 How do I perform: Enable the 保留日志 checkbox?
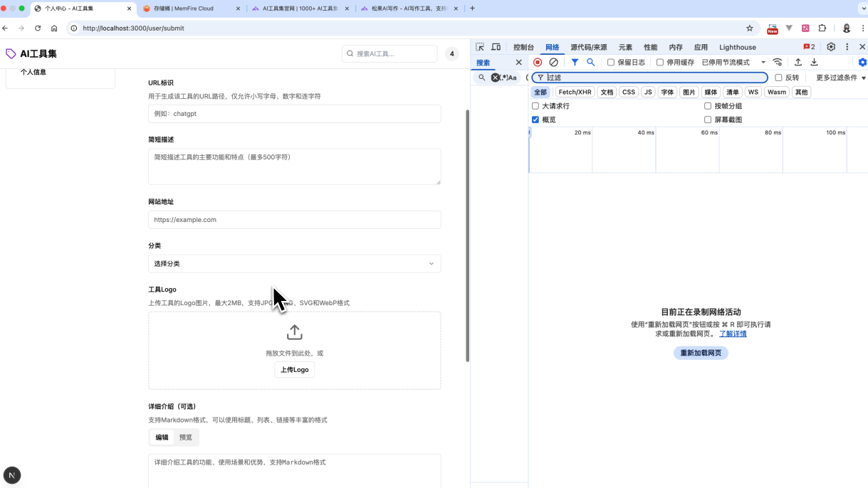point(611,63)
